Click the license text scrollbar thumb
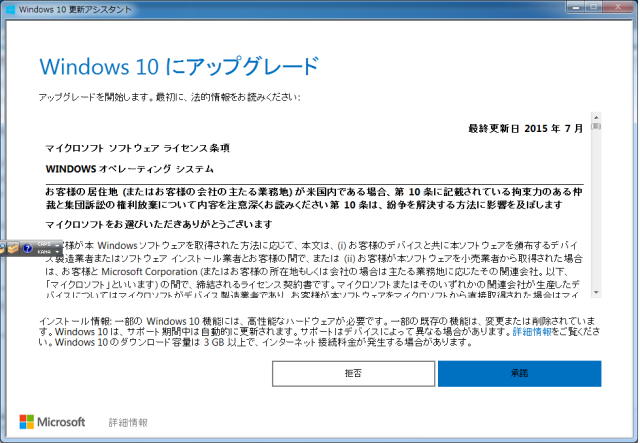The image size is (640, 443). pyautogui.click(x=596, y=126)
